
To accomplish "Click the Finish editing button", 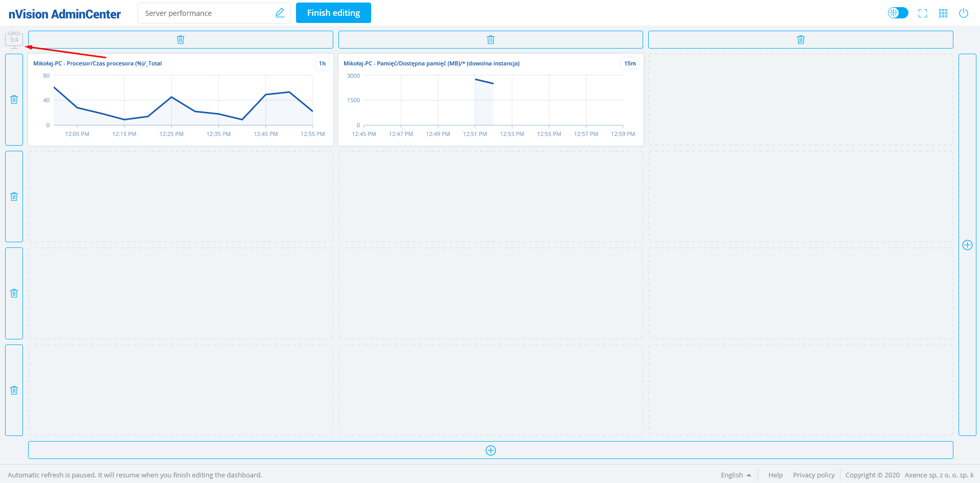I will (x=333, y=13).
